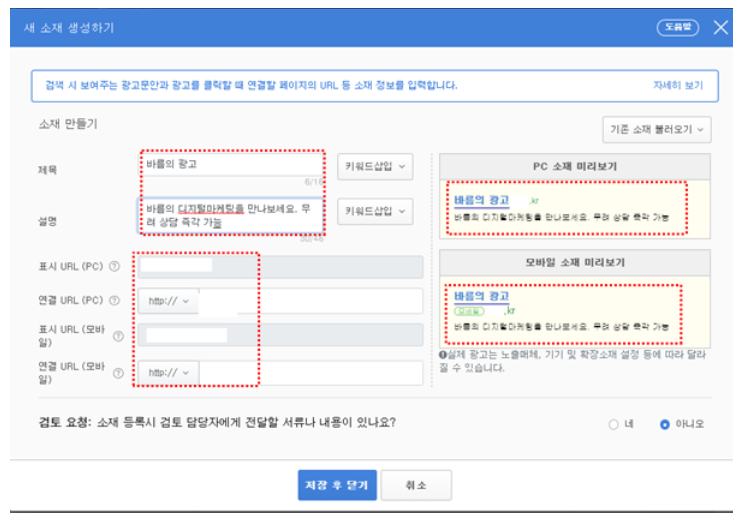
Task: Click 바름의 광고 link in PC preview
Action: [481, 200]
